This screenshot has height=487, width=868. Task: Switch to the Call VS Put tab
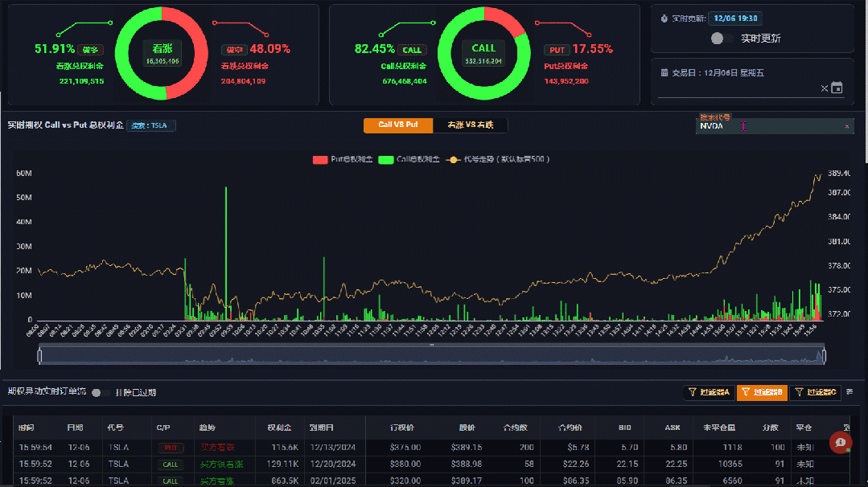398,125
